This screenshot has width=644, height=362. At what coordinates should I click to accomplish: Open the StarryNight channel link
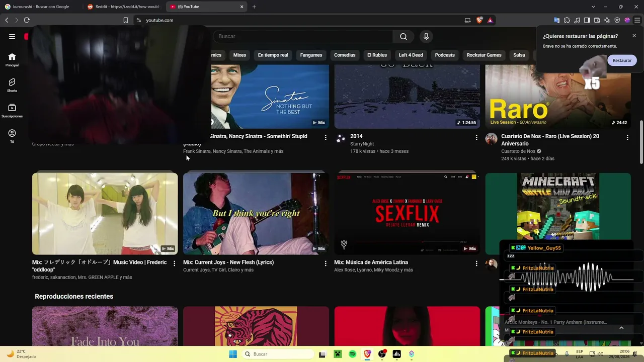[362, 144]
